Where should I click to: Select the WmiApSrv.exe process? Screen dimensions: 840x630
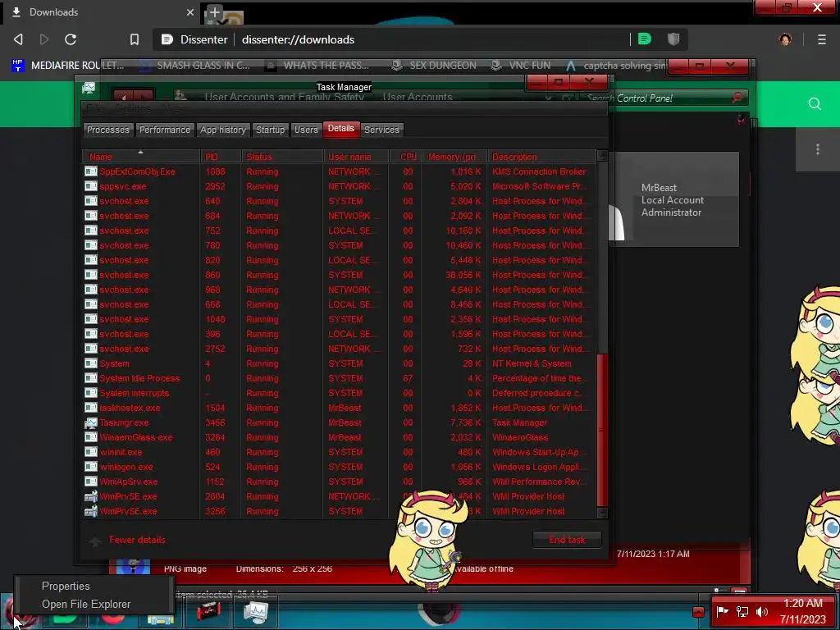339,482
